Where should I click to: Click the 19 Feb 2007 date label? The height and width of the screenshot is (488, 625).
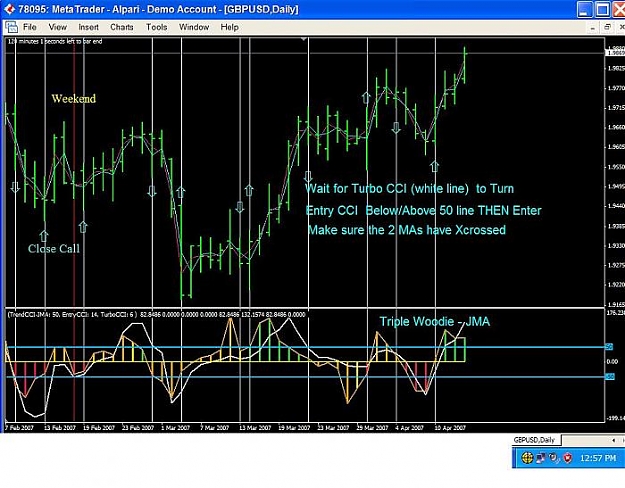[x=99, y=428]
